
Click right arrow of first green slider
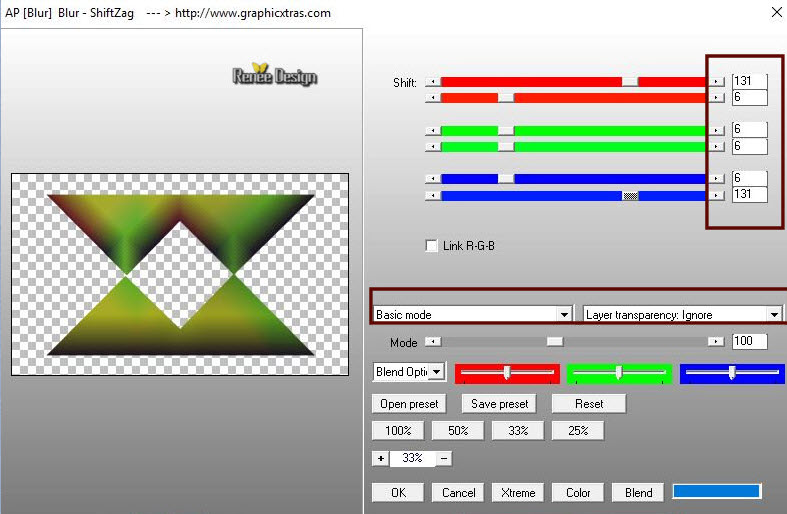pyautogui.click(x=716, y=131)
